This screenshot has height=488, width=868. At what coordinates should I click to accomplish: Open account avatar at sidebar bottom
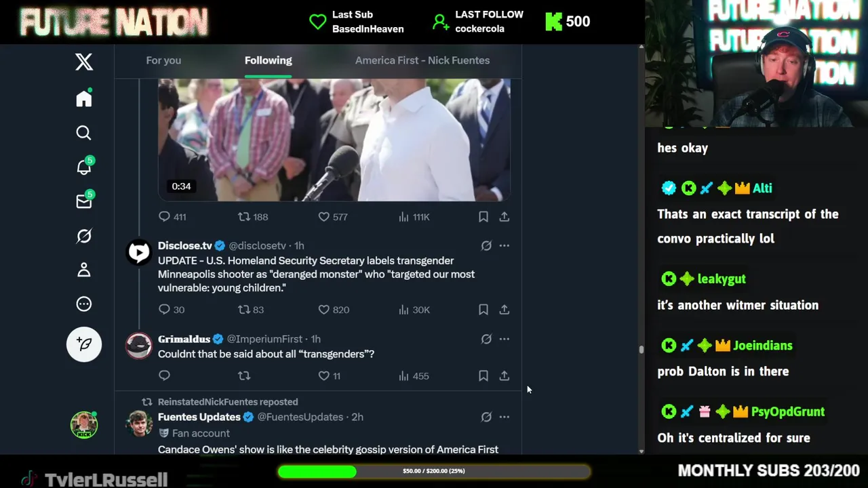(84, 425)
